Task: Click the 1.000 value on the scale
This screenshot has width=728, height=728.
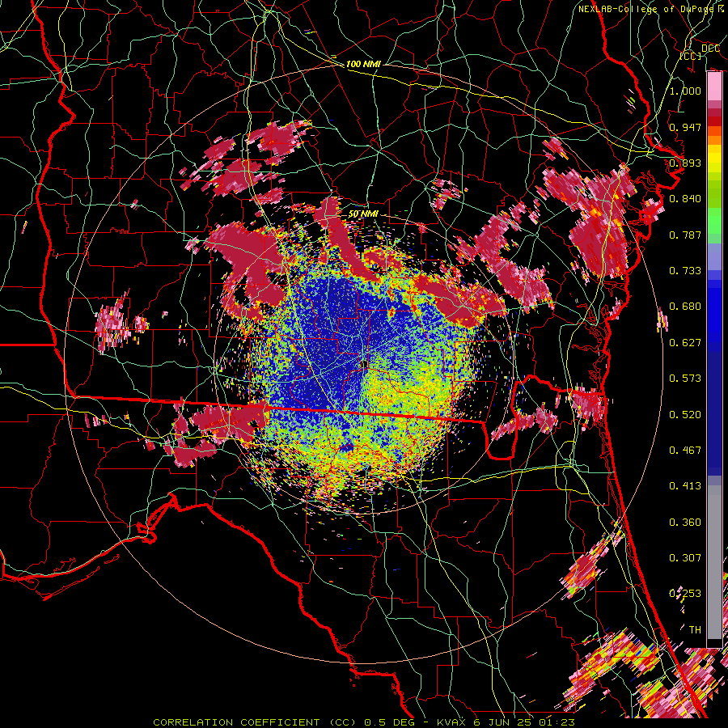Action: pos(685,91)
